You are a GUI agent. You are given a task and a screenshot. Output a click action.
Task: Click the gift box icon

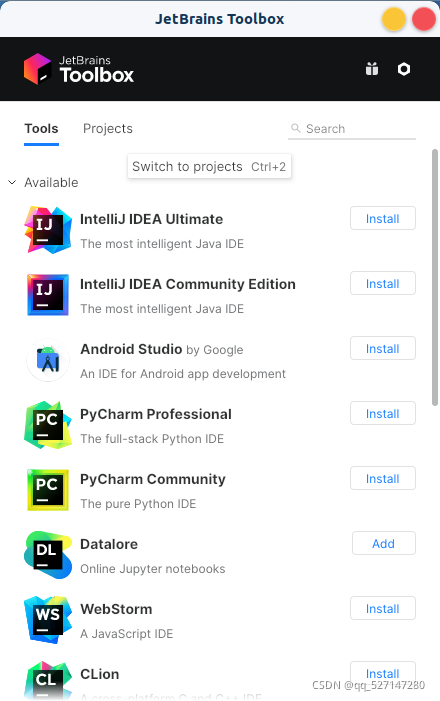point(372,69)
